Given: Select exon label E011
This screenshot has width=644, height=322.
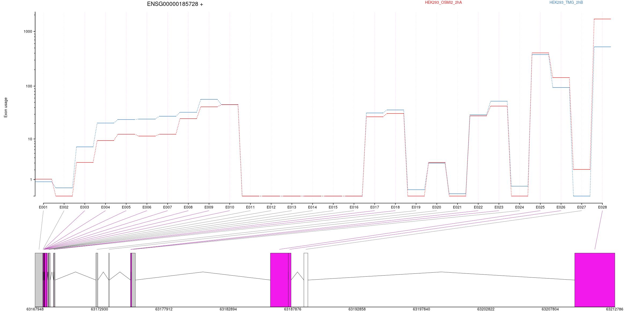Looking at the screenshot, I should coord(250,207).
